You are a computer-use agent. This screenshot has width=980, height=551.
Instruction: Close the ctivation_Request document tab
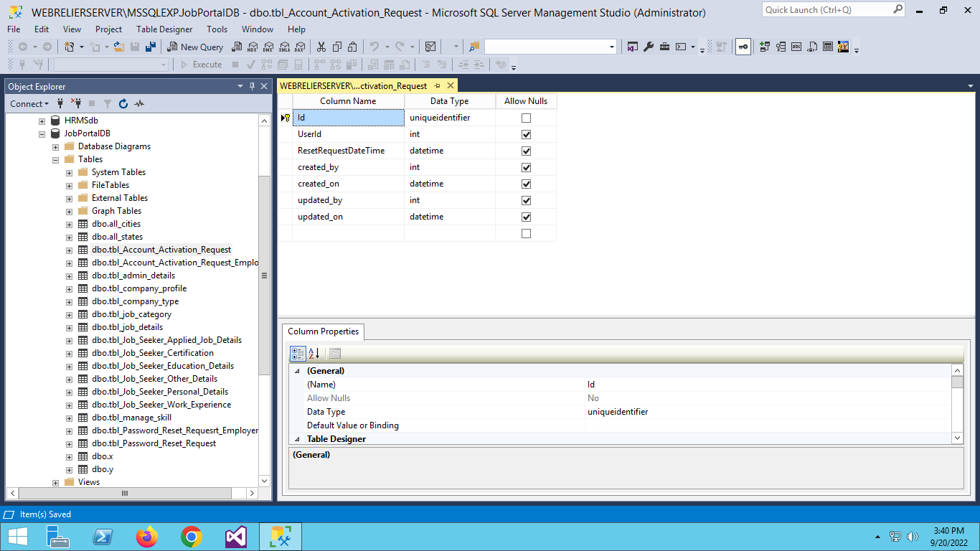pos(451,85)
